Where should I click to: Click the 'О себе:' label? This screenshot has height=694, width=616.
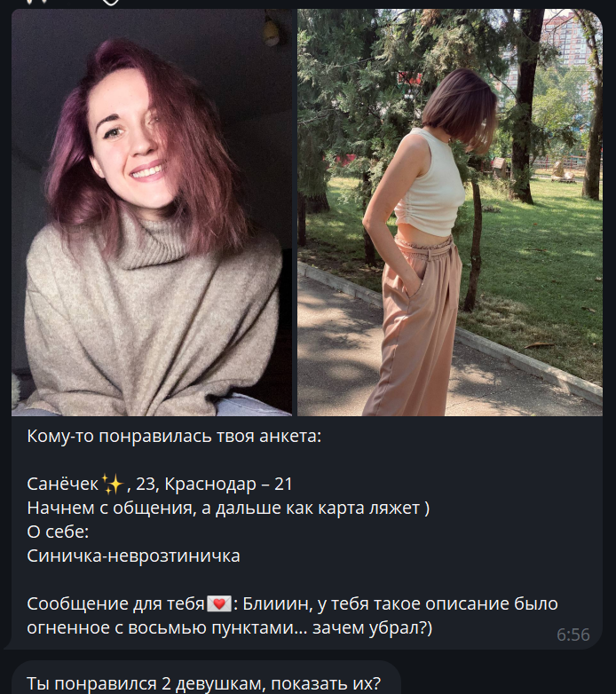coord(58,532)
